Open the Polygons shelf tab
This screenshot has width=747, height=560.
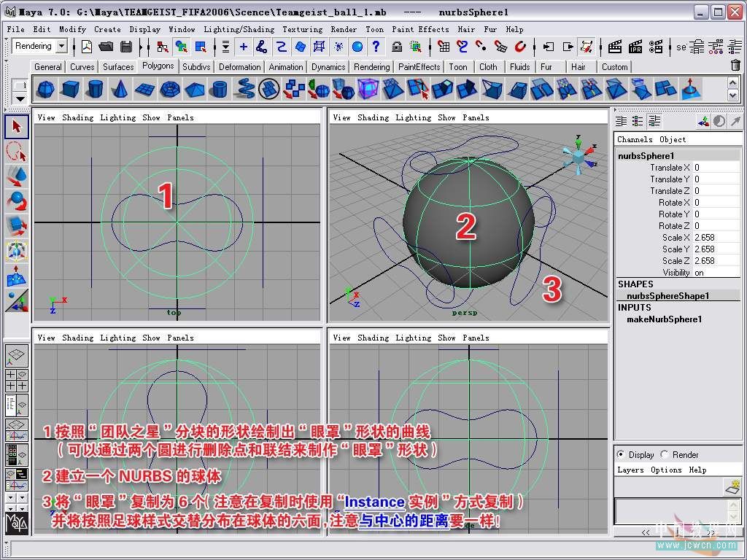coord(158,66)
